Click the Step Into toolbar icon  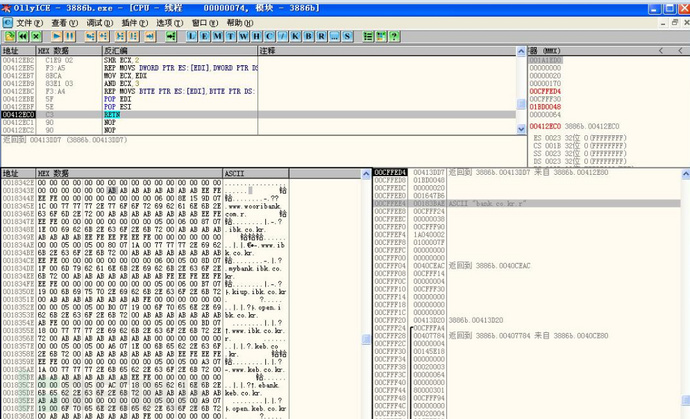pos(91,37)
